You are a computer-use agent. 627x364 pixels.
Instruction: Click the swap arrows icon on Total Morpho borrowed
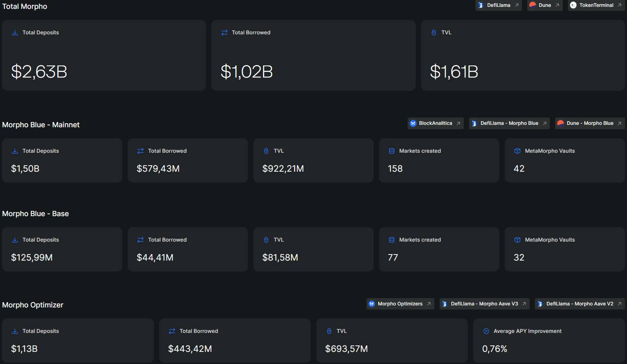(x=224, y=33)
